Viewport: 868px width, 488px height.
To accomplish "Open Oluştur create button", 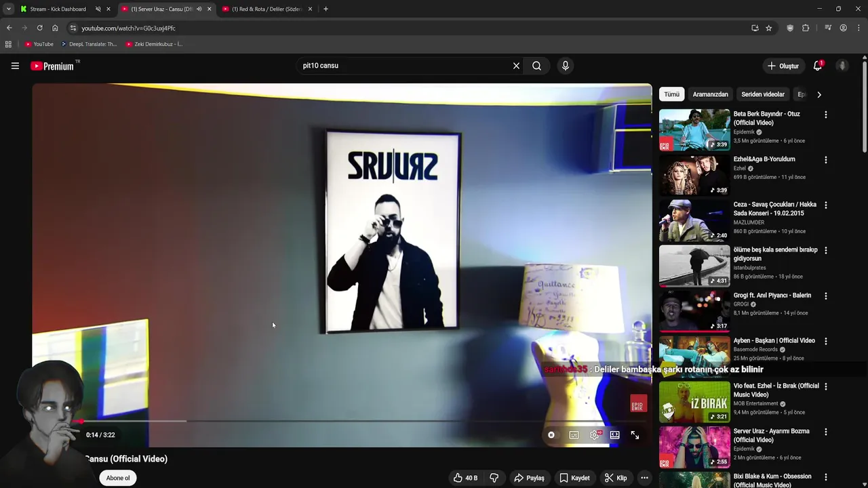I will pyautogui.click(x=783, y=66).
